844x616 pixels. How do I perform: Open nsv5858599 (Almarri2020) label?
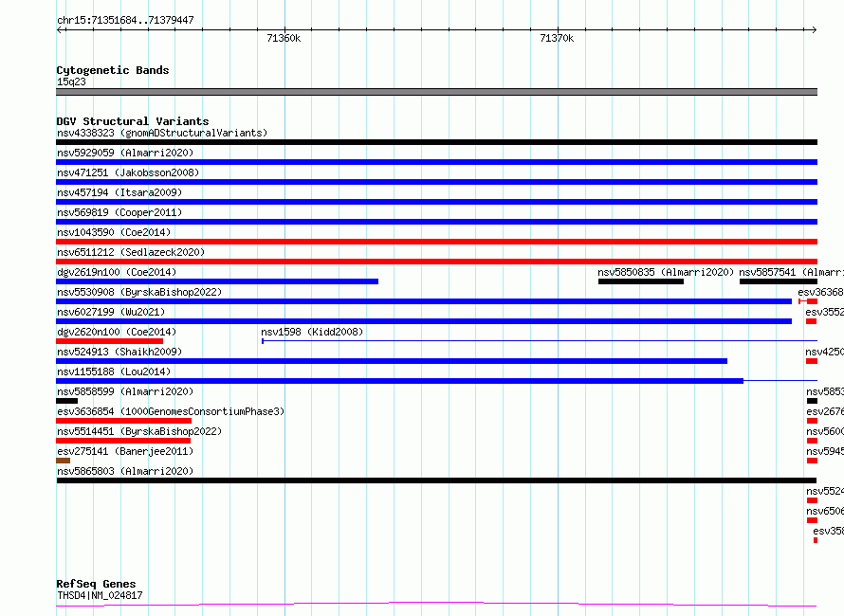click(125, 391)
